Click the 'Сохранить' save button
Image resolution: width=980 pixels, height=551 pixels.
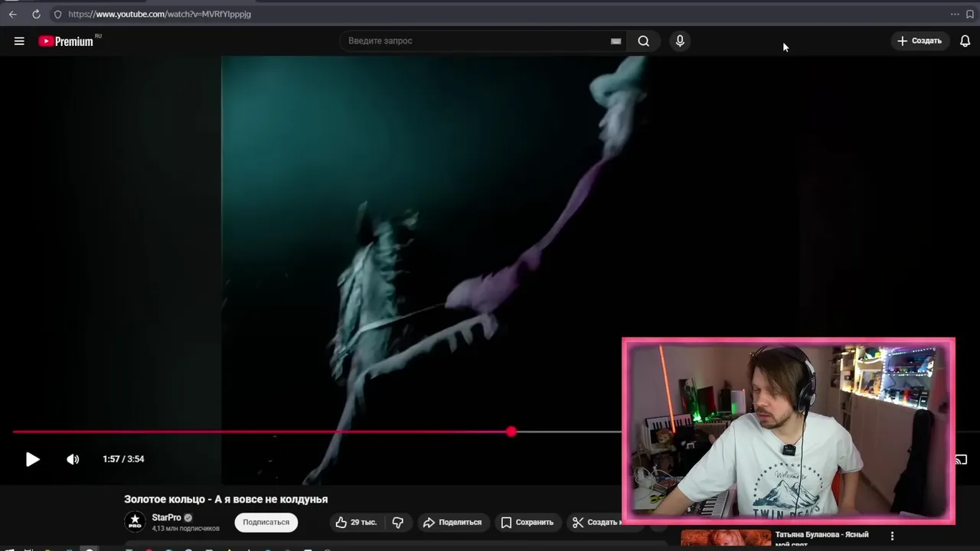point(527,522)
